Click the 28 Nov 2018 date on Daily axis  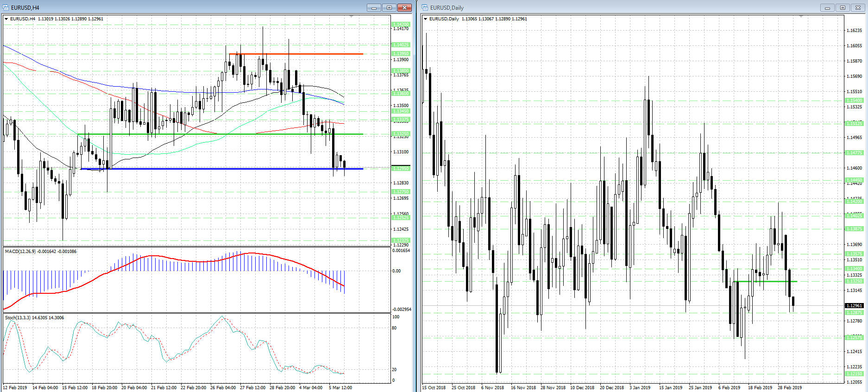click(553, 388)
